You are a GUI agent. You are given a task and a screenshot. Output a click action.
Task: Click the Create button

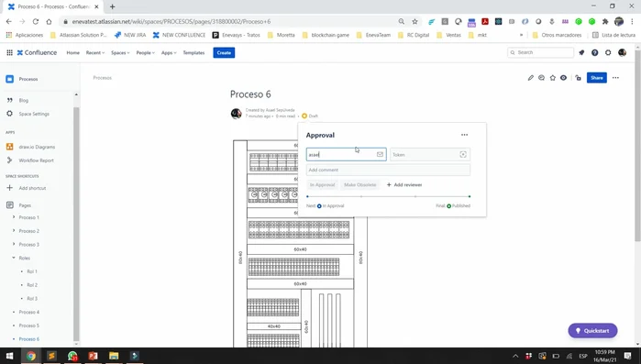point(224,52)
